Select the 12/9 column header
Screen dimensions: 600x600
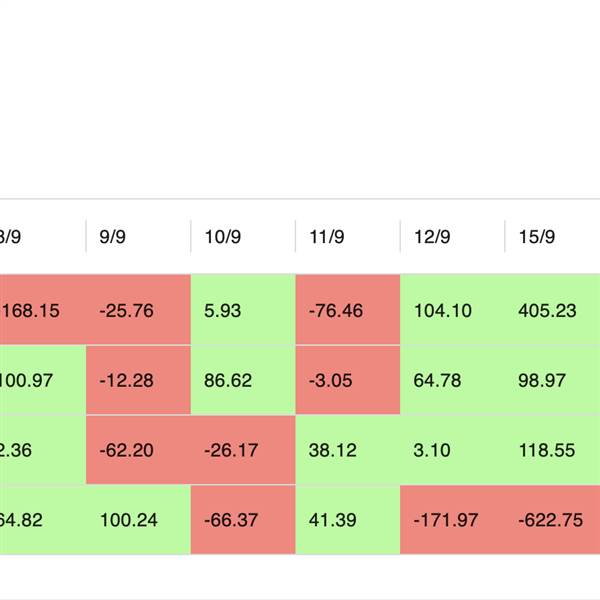point(432,237)
